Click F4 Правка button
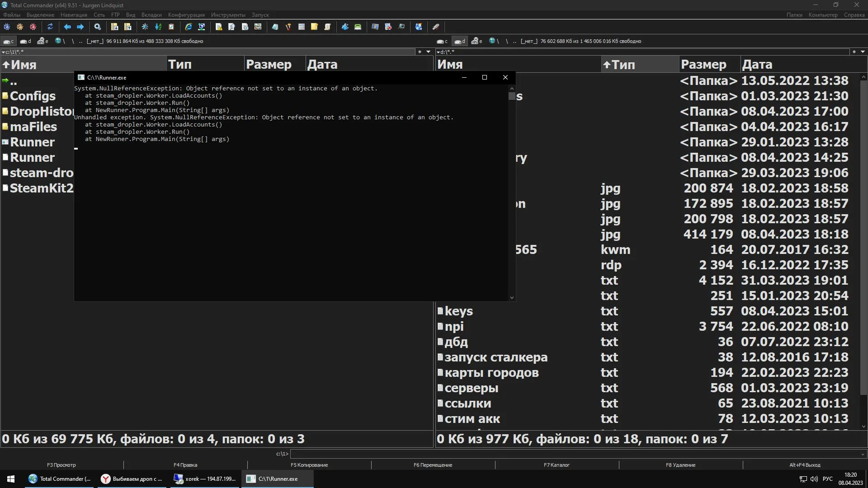868x488 pixels. (185, 465)
